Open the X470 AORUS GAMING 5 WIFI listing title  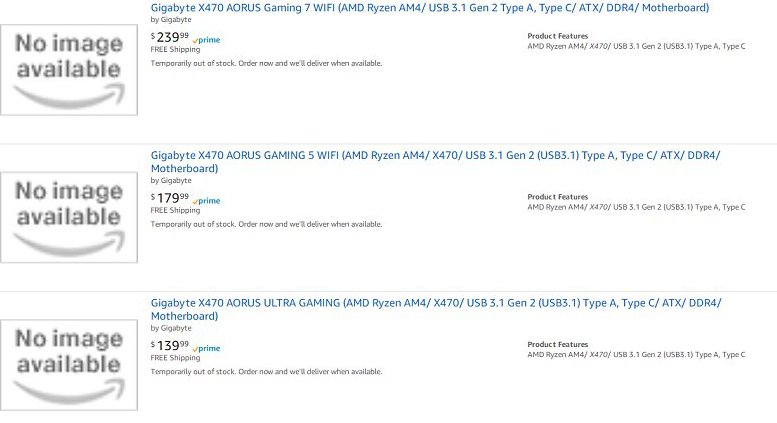pyautogui.click(x=435, y=161)
